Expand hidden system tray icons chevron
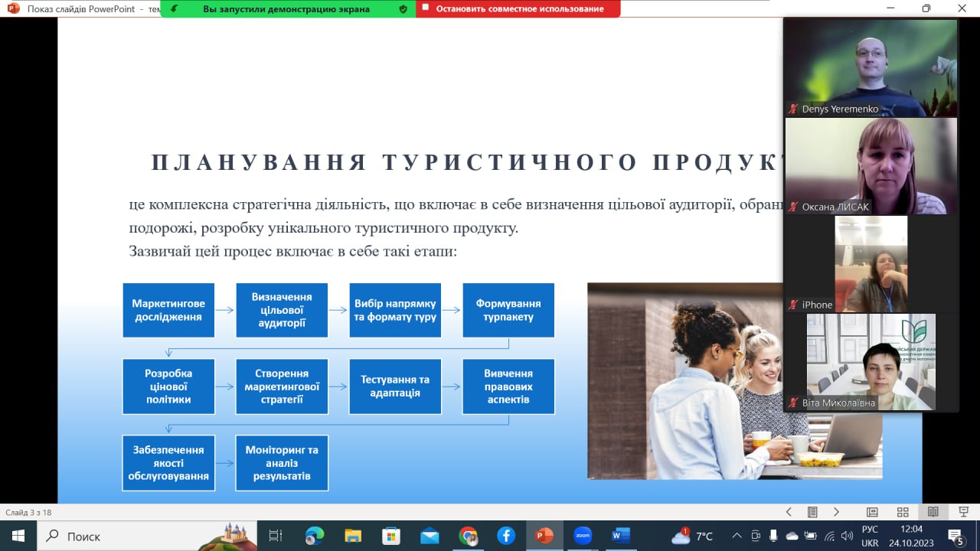The height and width of the screenshot is (551, 980). point(737,536)
